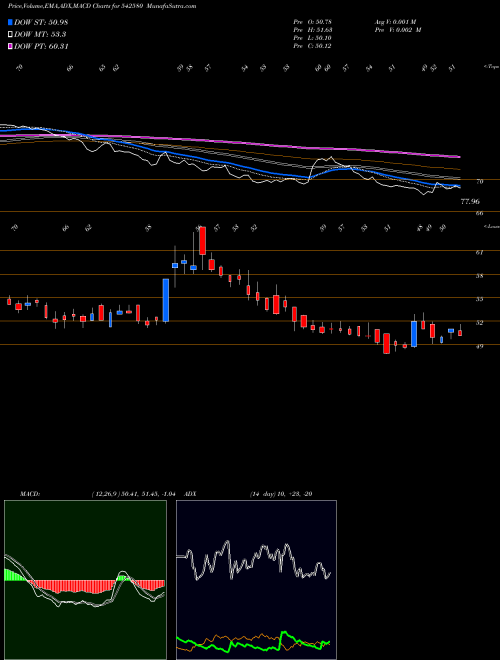Click the '66' axis label
The image size is (500, 660).
coord(479,214)
